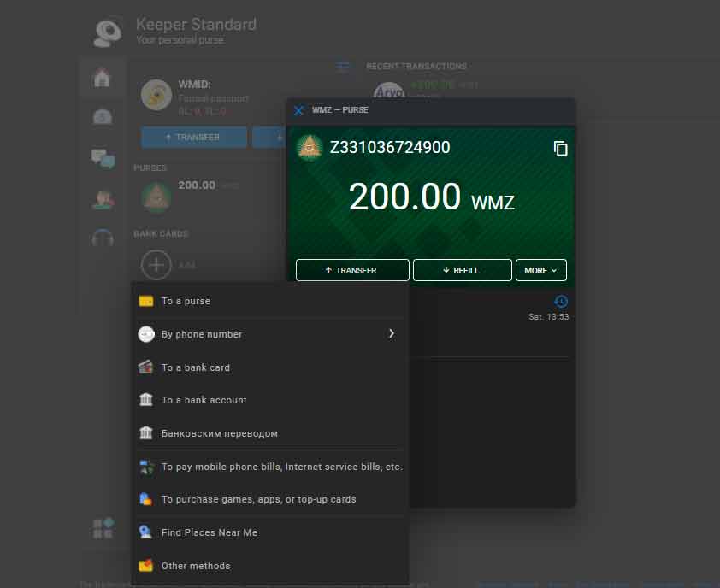Screen dimensions: 720x588
Task: Choose 'Other methods' transfer option
Action: pos(270,566)
